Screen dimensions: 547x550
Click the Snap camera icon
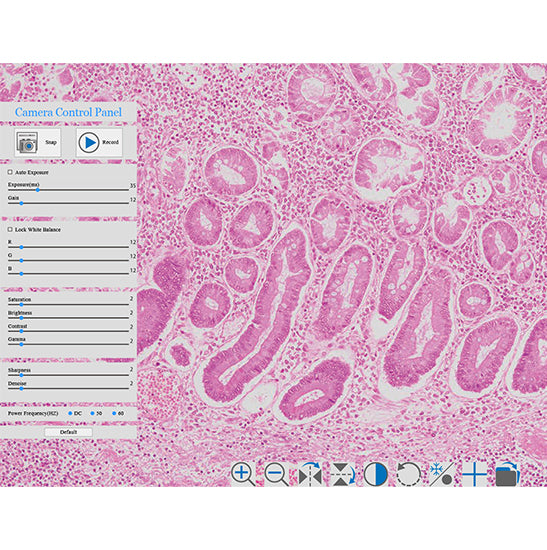[x=27, y=142]
